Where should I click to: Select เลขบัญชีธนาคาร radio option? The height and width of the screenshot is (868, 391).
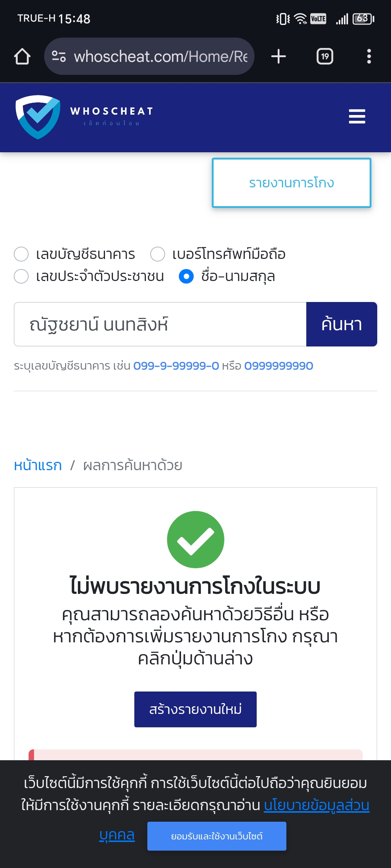click(21, 254)
